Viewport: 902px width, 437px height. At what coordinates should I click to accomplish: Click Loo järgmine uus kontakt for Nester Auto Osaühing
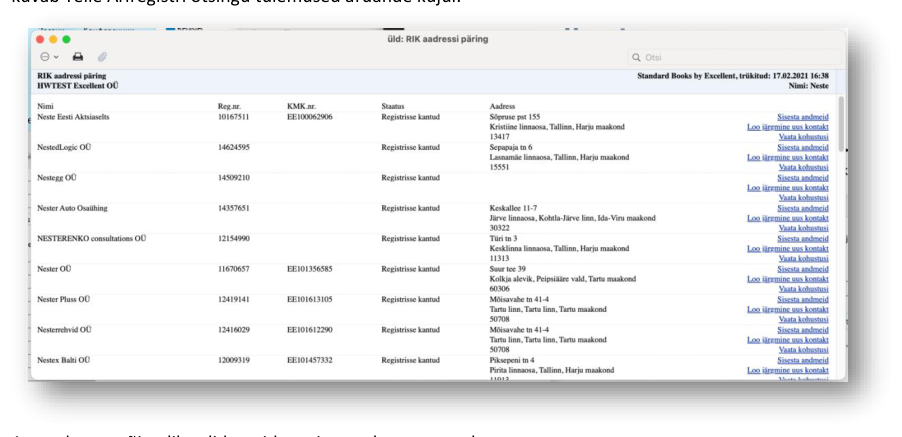click(x=788, y=218)
